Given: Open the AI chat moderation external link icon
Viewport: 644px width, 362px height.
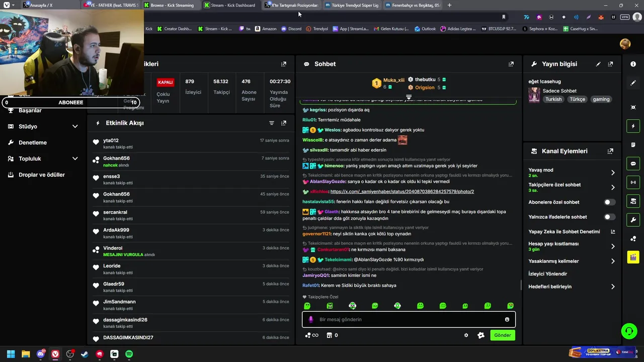Looking at the screenshot, I should [613, 232].
